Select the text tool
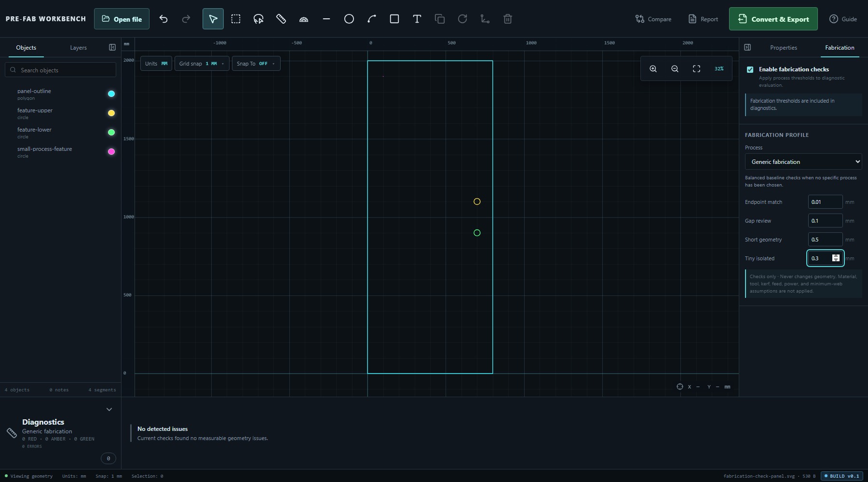Screen dimensions: 868x482 [x=417, y=19]
